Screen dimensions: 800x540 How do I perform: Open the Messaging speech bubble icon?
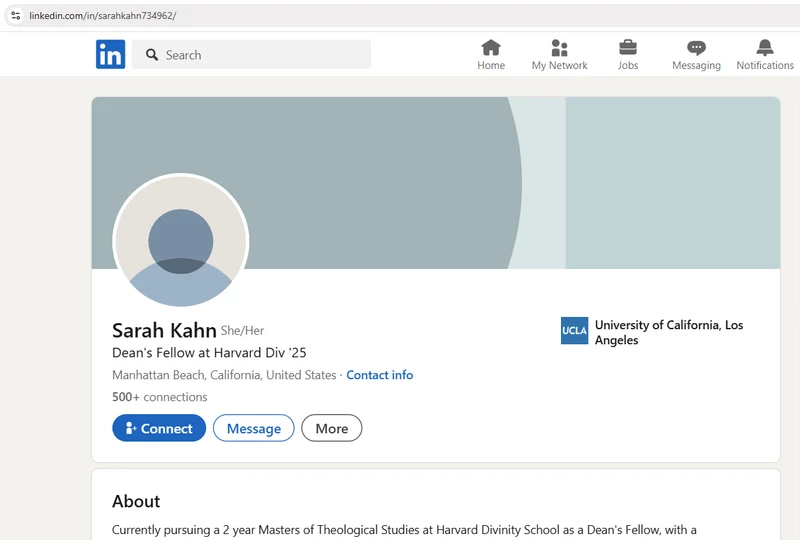pos(696,48)
